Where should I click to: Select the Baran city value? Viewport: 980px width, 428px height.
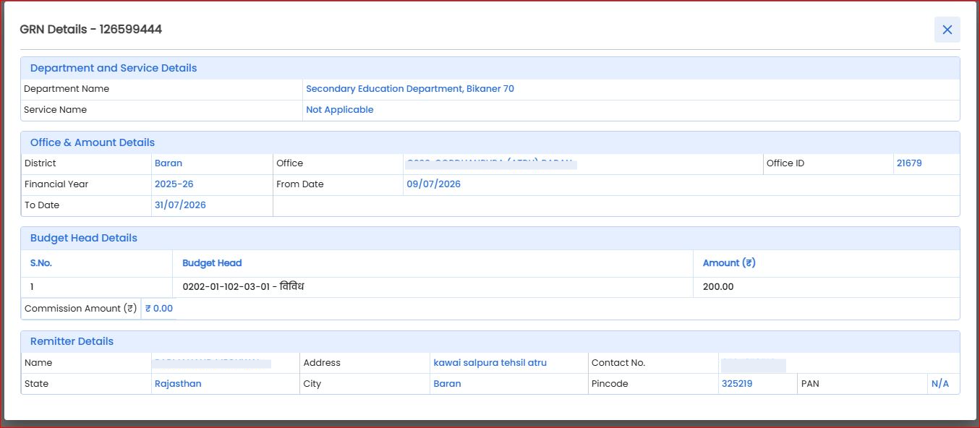447,384
